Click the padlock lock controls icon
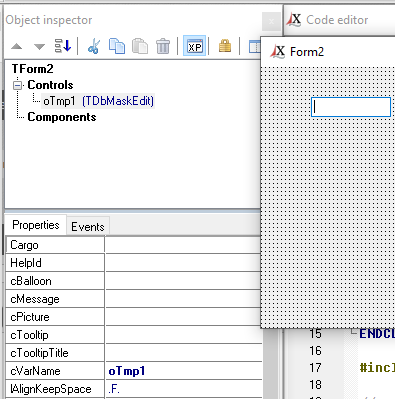 point(225,46)
